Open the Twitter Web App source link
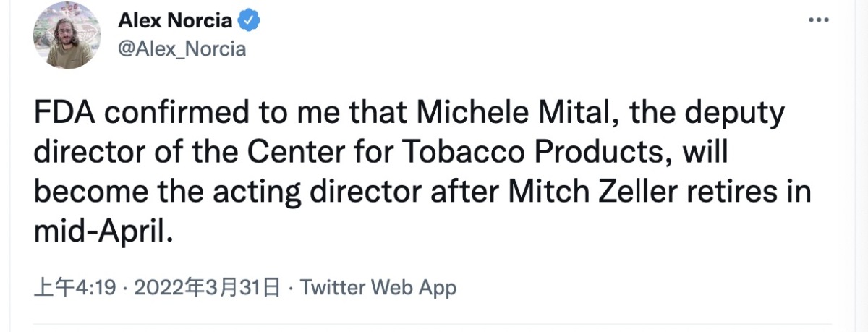 point(378,288)
